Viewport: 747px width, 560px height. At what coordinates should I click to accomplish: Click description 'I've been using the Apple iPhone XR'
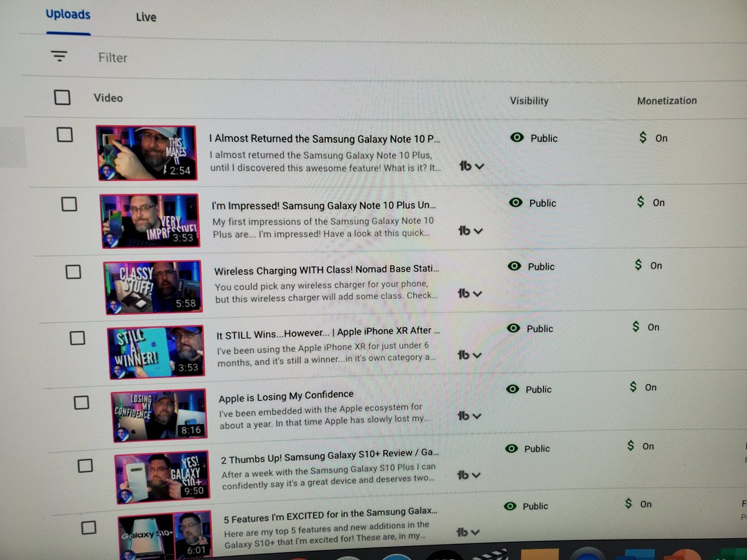[x=327, y=352]
